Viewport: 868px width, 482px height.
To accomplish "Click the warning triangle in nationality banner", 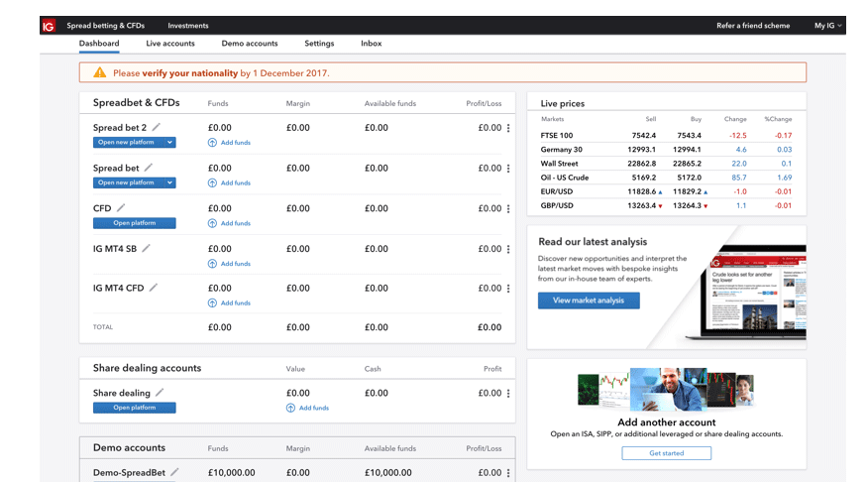I will pos(100,72).
